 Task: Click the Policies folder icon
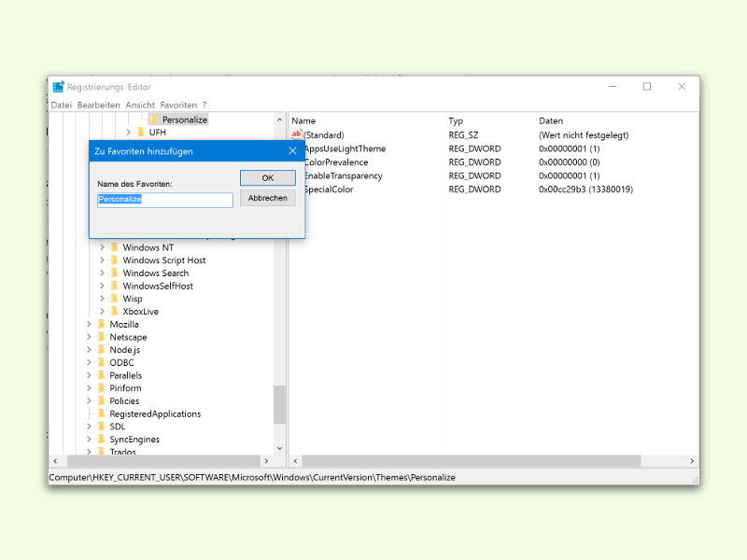tap(101, 401)
